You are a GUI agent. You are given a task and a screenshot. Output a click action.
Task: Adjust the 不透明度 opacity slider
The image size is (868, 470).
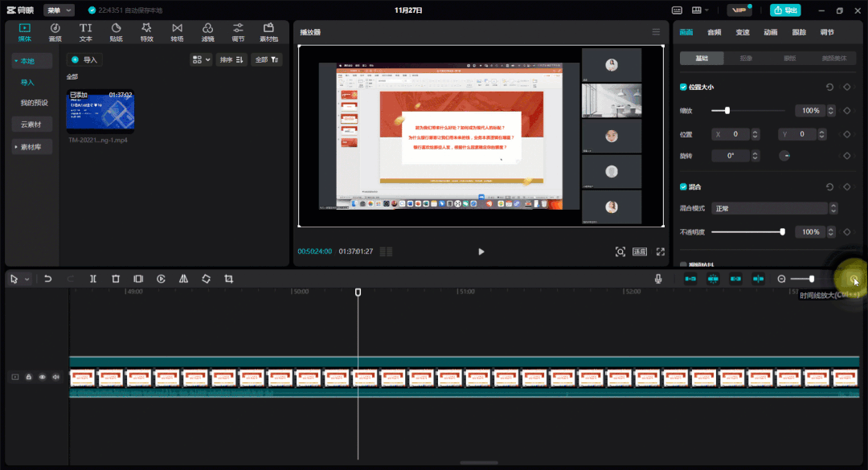click(x=748, y=232)
